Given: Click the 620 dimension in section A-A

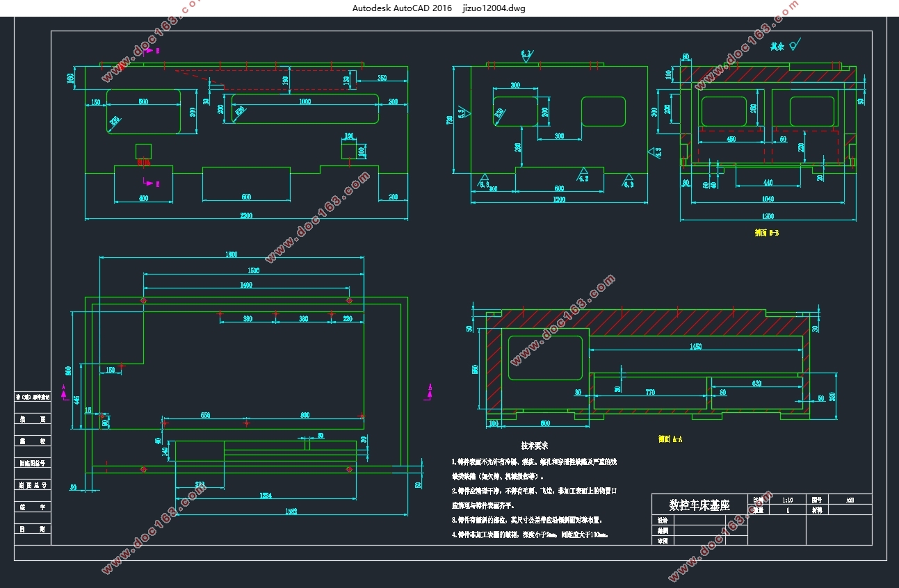Looking at the screenshot, I should pyautogui.click(x=756, y=383).
